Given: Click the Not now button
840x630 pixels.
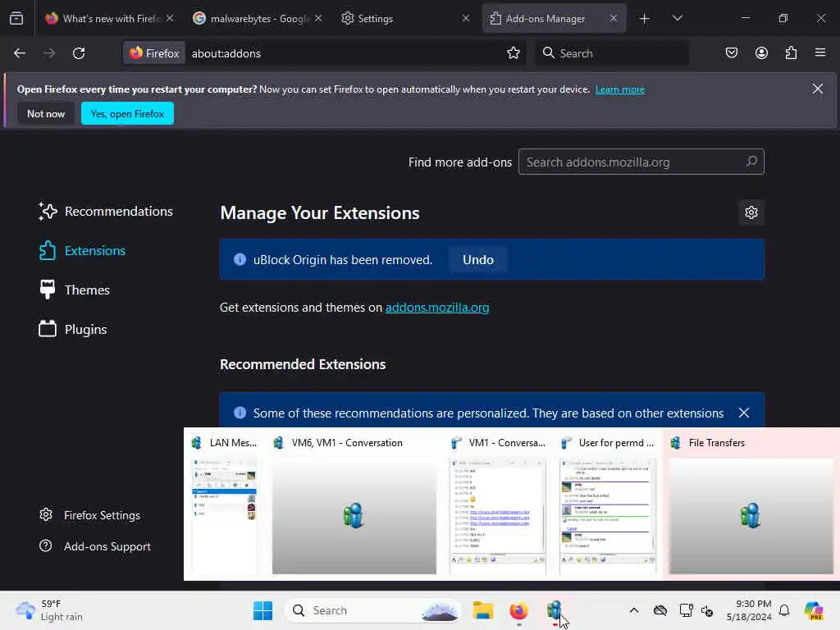Looking at the screenshot, I should click(46, 113).
